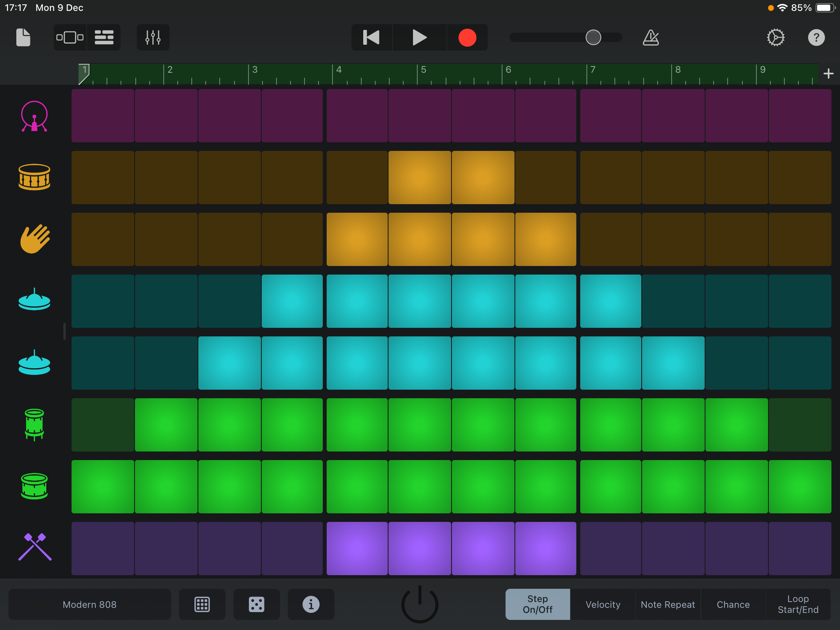Open song settings gear menu
This screenshot has height=630, width=840.
pos(775,38)
